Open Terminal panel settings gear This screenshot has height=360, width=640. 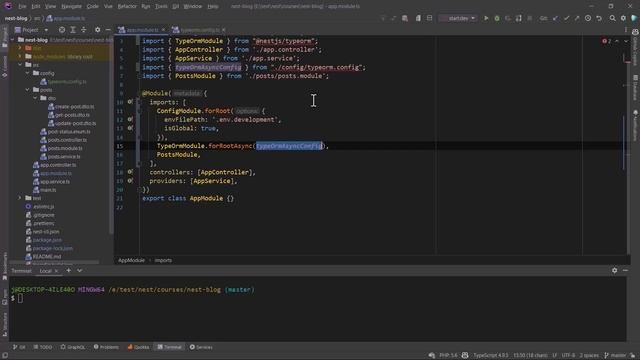[x=614, y=270]
